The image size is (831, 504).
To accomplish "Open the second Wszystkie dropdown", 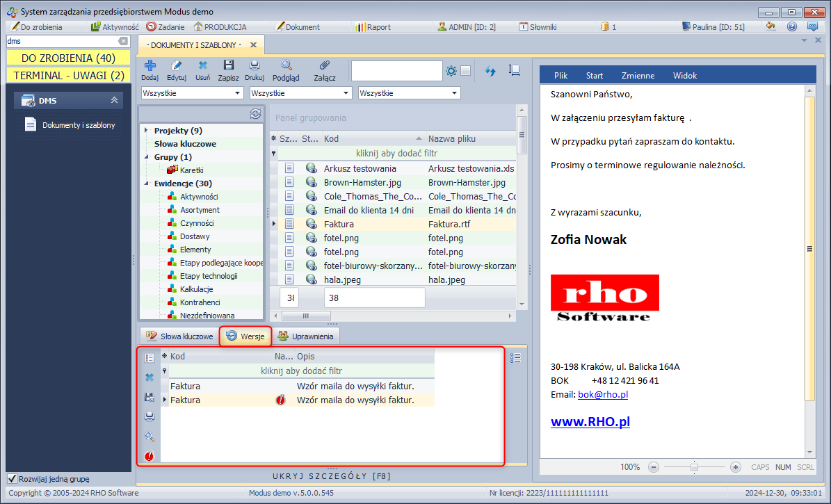I will [301, 93].
